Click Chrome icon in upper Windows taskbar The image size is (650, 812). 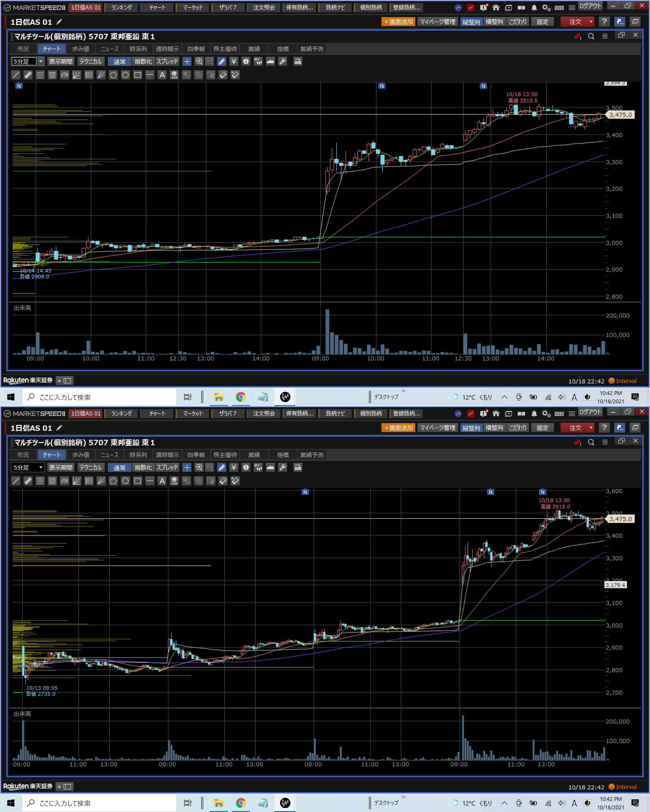(x=241, y=397)
